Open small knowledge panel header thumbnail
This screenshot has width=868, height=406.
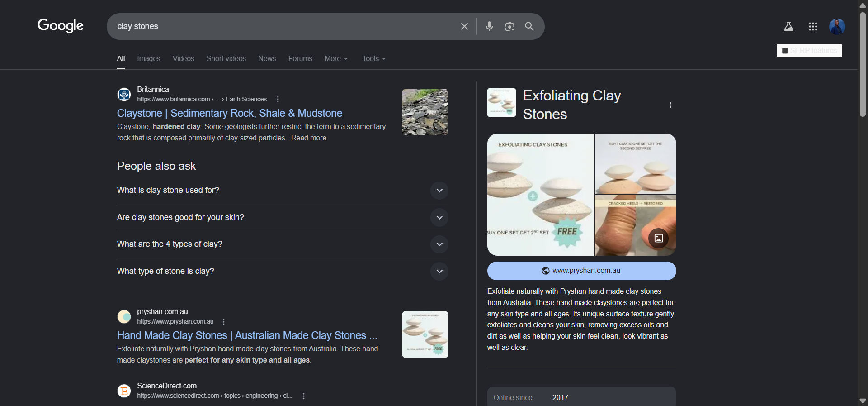501,103
